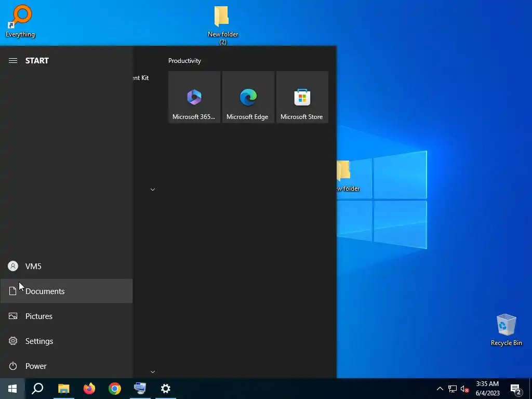Viewport: 532px width, 399px height.
Task: Select the partially hidden New folder icon
Action: (348, 177)
